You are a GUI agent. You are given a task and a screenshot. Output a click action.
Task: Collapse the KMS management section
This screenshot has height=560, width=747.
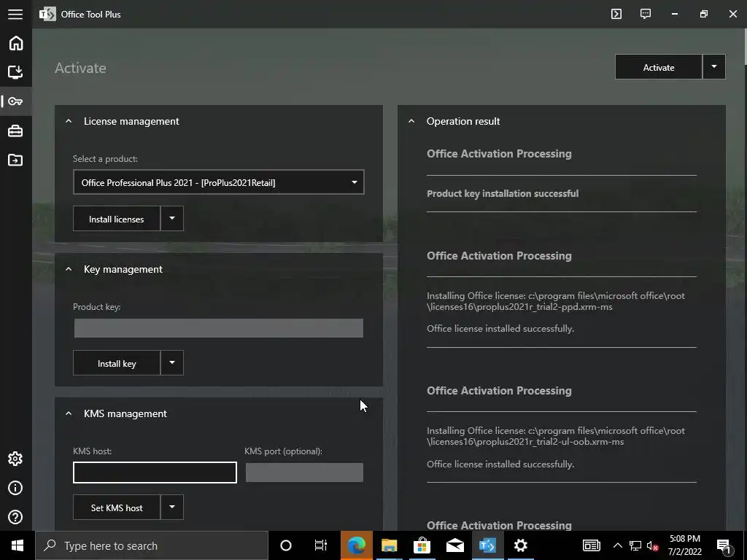click(x=69, y=413)
